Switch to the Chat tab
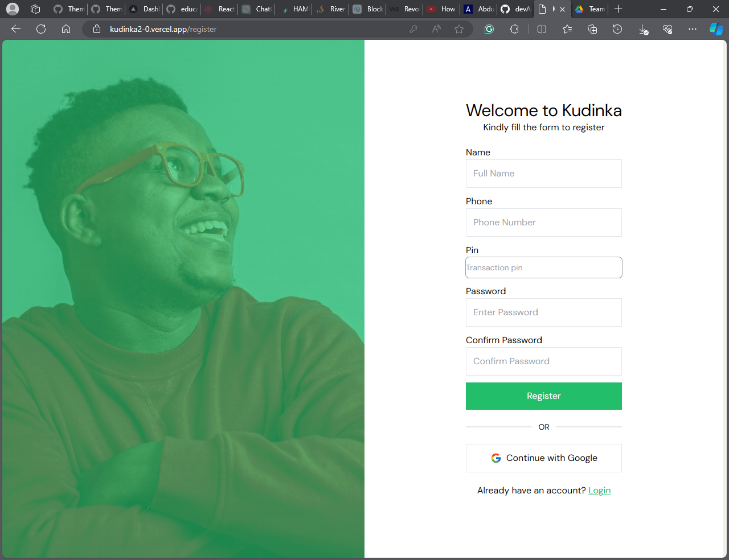Viewport: 729px width, 560px height. pyautogui.click(x=256, y=9)
